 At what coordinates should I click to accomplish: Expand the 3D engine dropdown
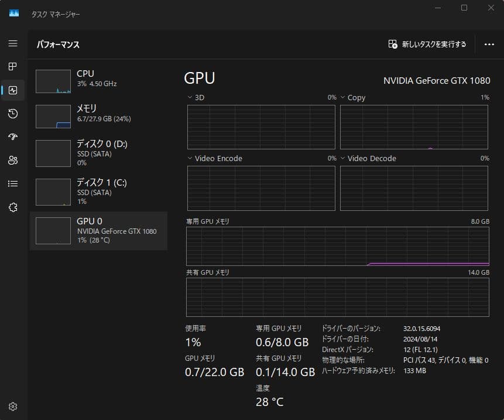pos(189,97)
